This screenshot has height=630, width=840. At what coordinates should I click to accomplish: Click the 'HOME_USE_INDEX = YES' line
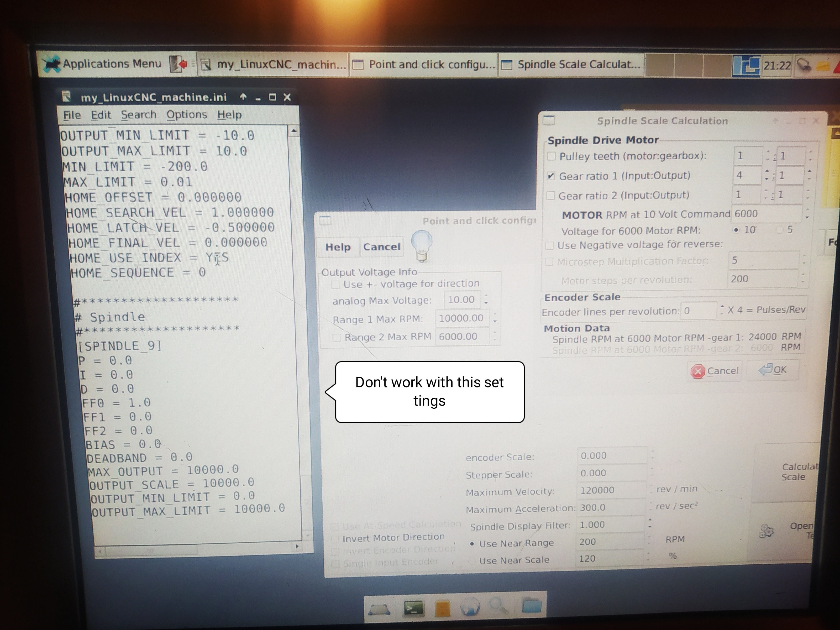pos(149,258)
